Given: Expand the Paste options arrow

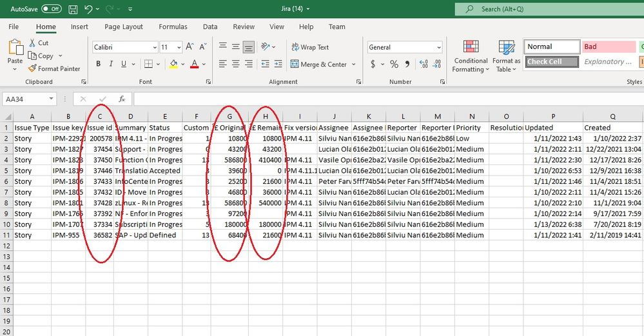Looking at the screenshot, I should point(15,69).
